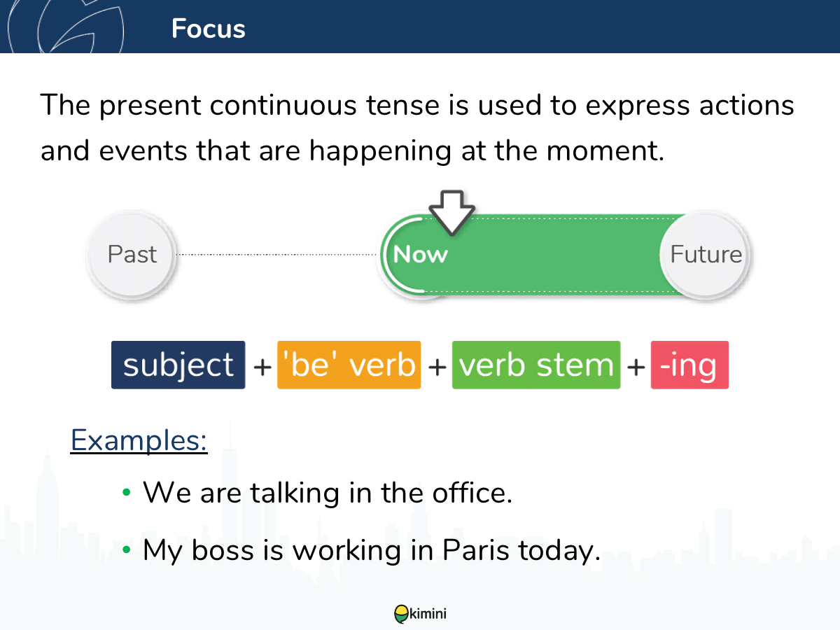Click the underlined "Examples:" heading

(139, 440)
